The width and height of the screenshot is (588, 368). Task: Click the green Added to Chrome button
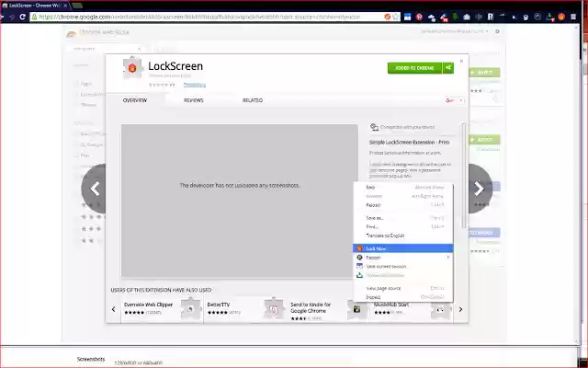click(x=414, y=68)
